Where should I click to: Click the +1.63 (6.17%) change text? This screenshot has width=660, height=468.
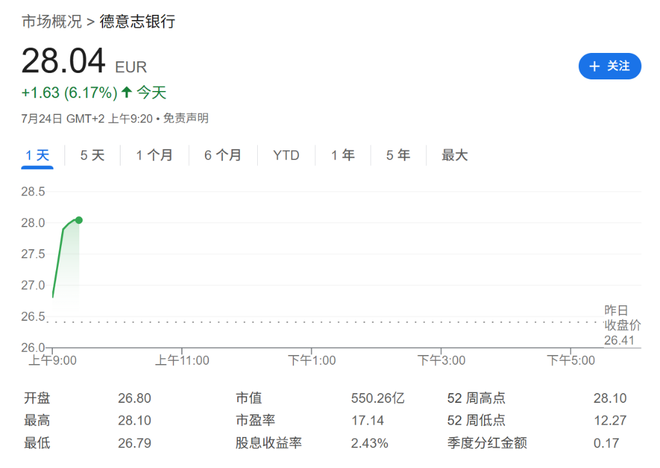point(69,93)
